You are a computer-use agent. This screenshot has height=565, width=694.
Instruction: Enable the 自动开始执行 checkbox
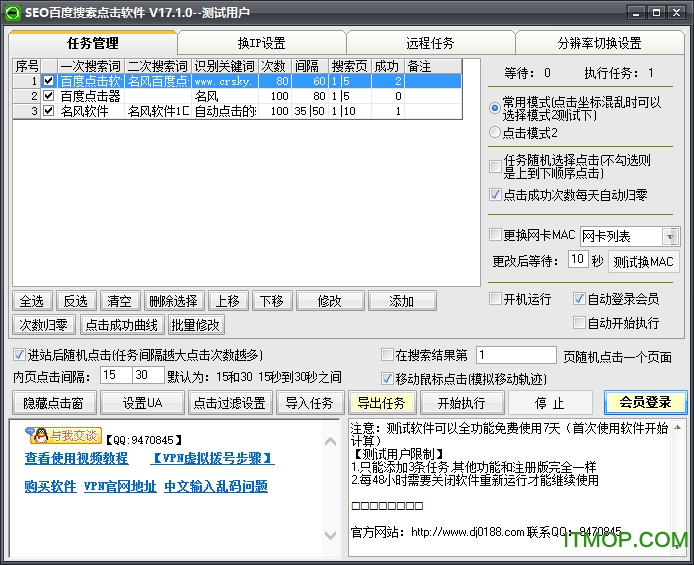pyautogui.click(x=579, y=323)
